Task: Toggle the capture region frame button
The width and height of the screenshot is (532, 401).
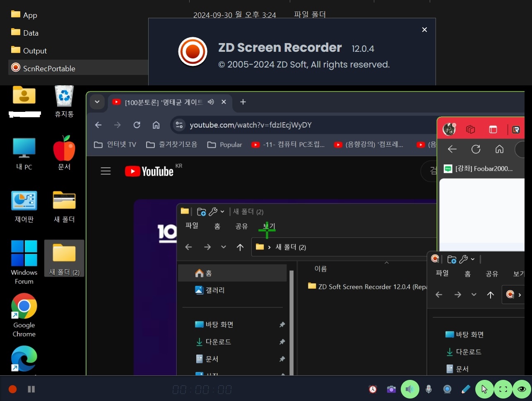Action: (x=503, y=389)
